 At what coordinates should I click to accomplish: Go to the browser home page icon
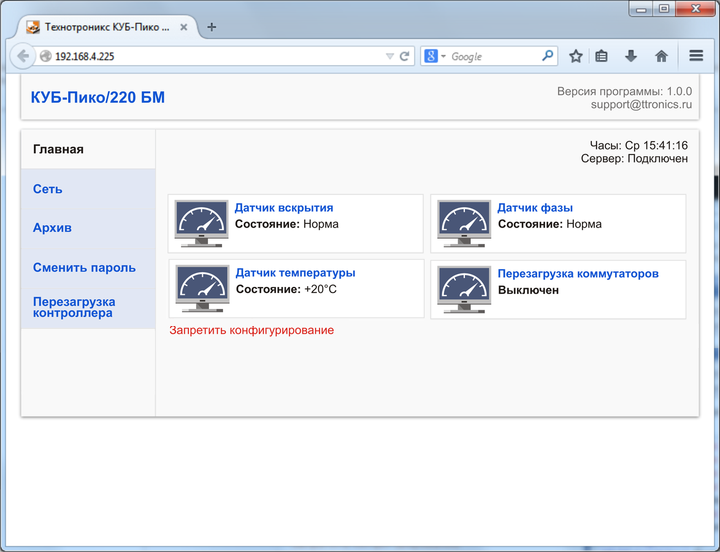661,56
